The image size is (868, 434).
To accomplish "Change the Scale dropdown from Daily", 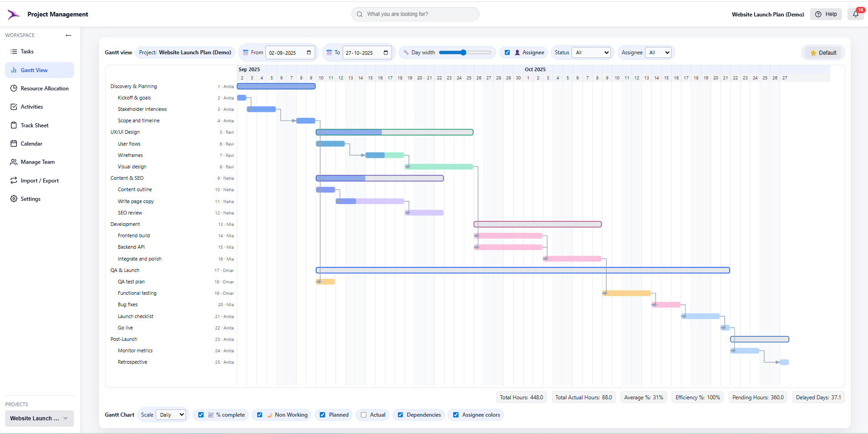I will click(x=171, y=414).
